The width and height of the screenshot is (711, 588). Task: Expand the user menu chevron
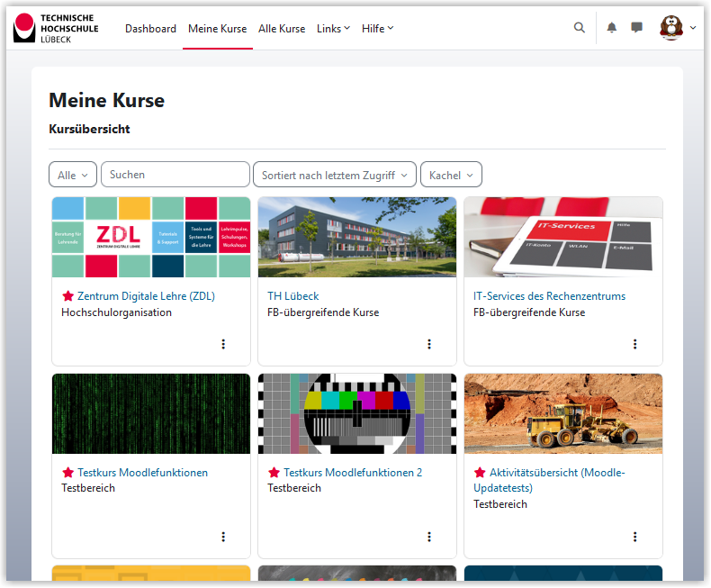693,28
